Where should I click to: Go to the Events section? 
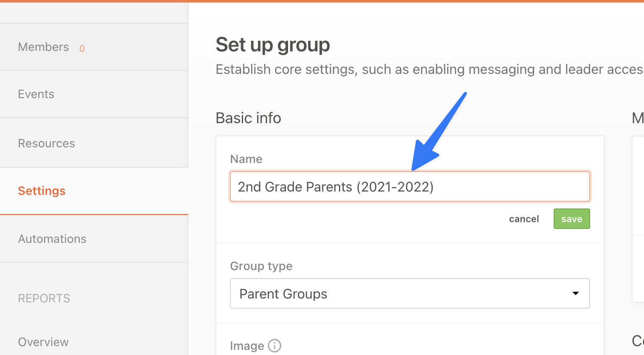[94, 94]
